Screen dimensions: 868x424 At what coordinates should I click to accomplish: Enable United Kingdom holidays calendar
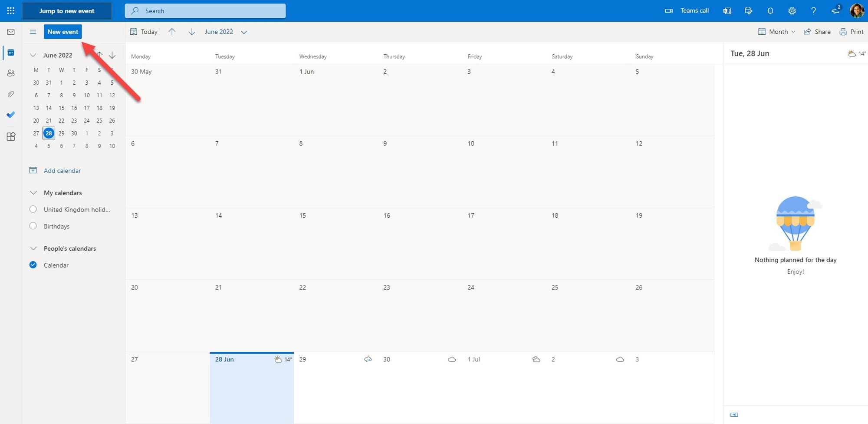33,209
